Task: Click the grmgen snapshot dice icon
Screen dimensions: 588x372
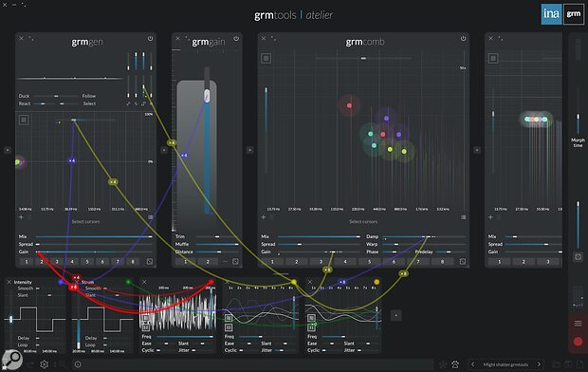Action: pyautogui.click(x=149, y=262)
